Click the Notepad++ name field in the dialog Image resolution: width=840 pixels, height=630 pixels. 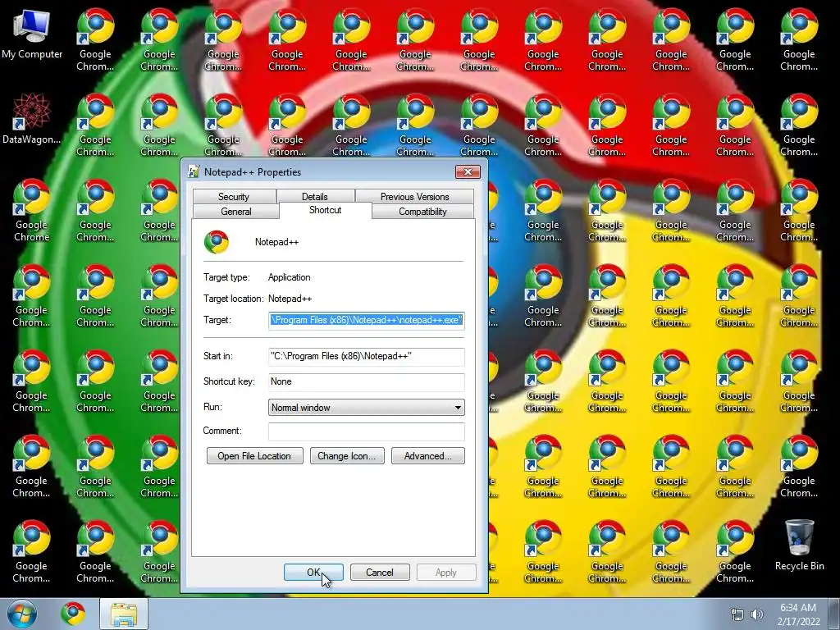tap(276, 242)
